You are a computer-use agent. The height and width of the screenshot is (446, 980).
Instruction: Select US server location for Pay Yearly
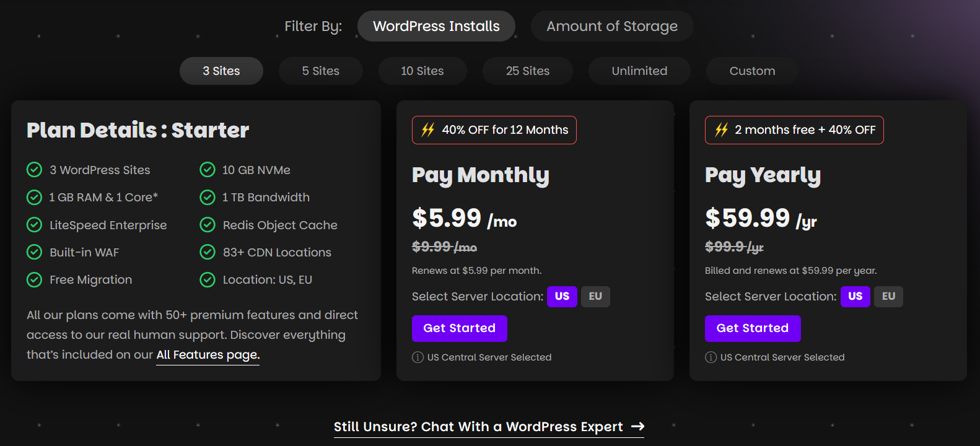(855, 297)
